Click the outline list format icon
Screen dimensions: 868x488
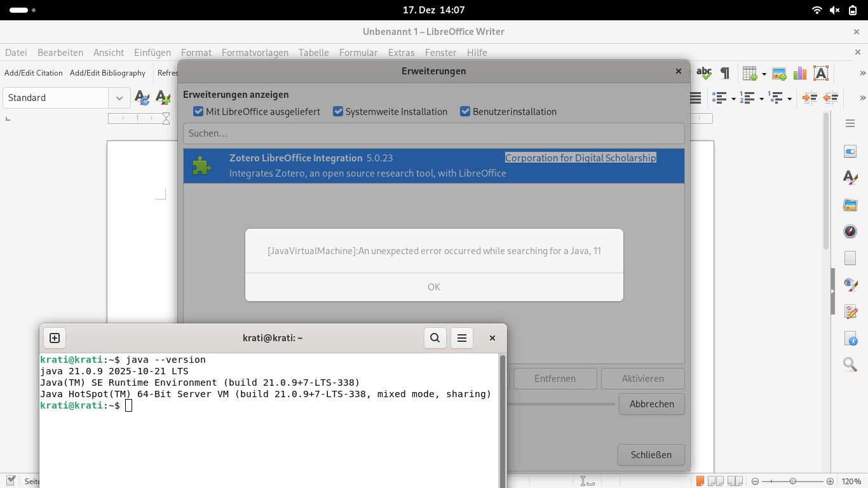775,98
